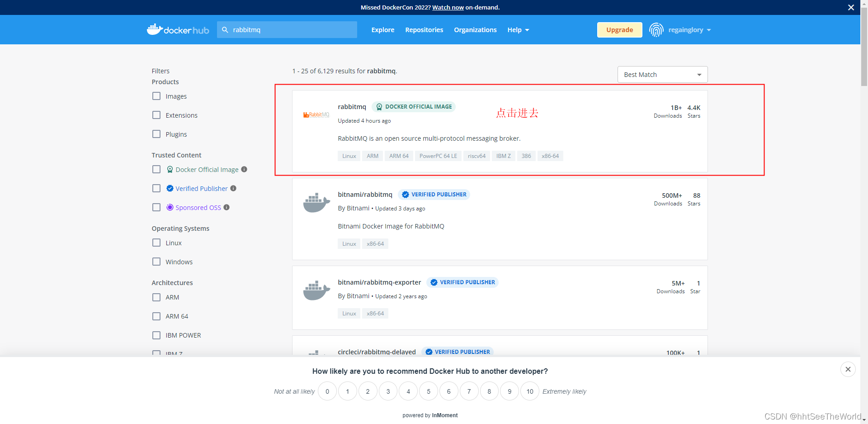Click the Bitnami publisher link under bitnami/rabbitmq
Viewport: 868px width, 424px height.
point(358,208)
